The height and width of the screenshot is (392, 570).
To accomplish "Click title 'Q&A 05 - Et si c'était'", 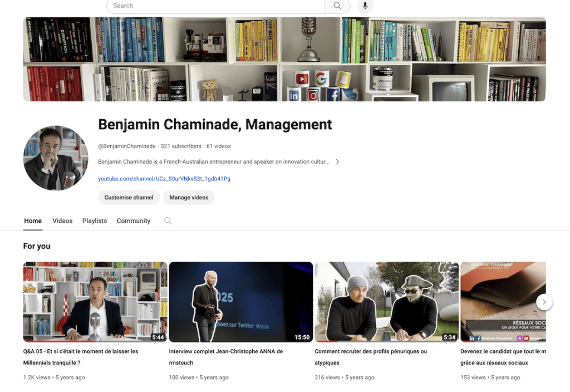I will pyautogui.click(x=81, y=357).
